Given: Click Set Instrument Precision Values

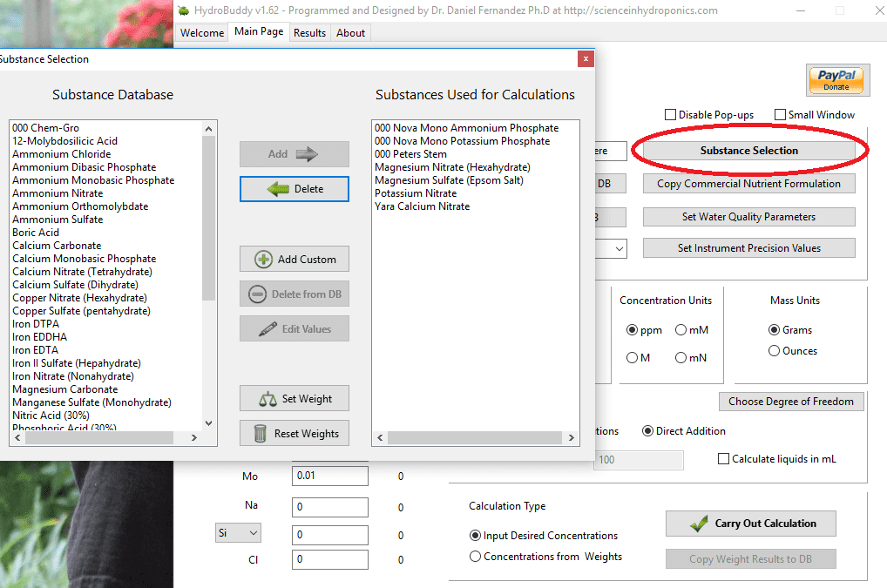Looking at the screenshot, I should click(749, 248).
